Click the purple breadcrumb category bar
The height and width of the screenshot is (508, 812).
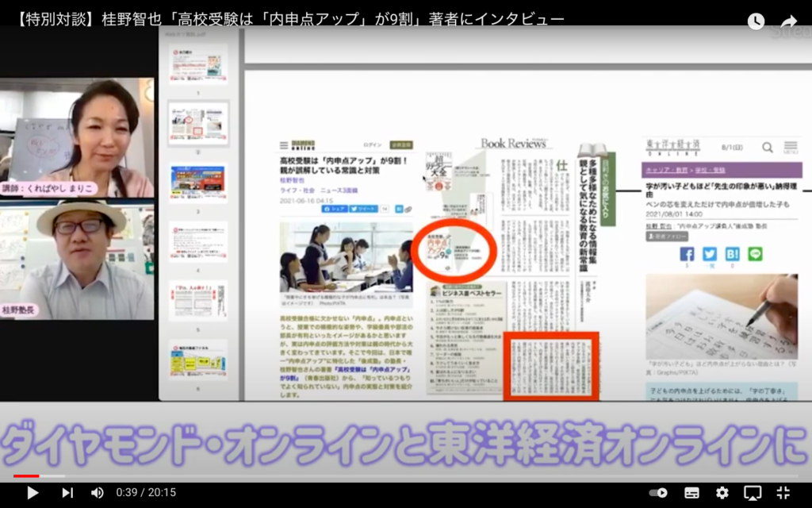click(x=722, y=170)
